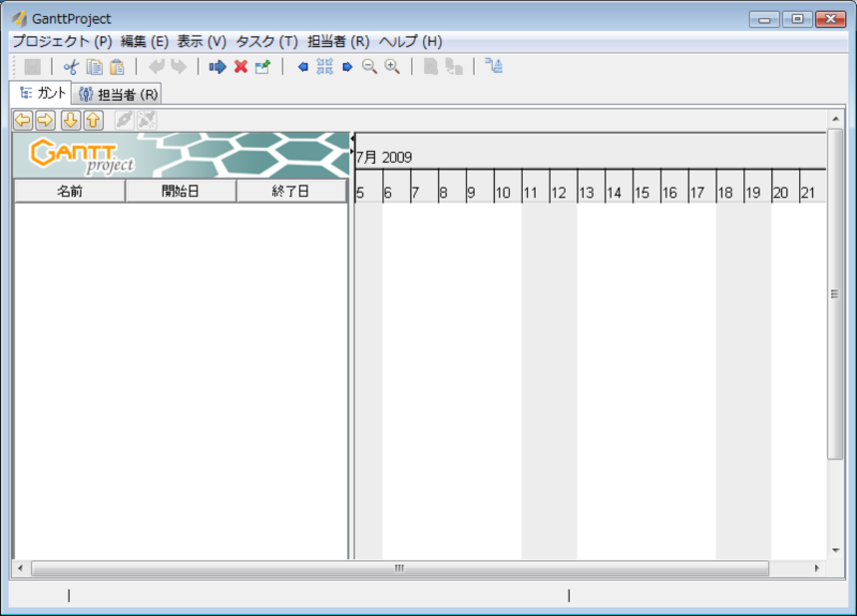Open the タスク (T) menu

coord(267,42)
